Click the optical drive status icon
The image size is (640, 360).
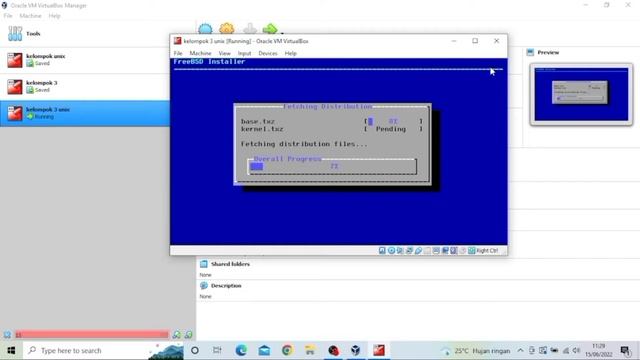391,251
